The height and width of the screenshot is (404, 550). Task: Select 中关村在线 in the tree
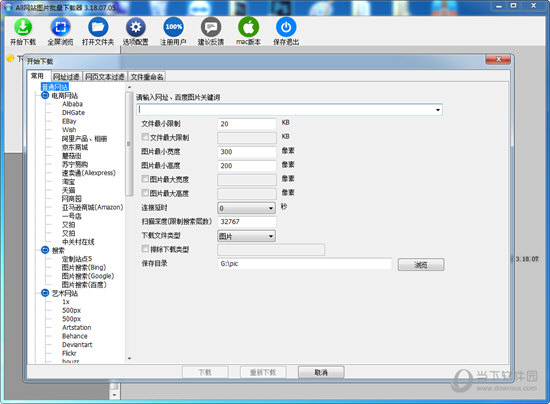tap(78, 242)
